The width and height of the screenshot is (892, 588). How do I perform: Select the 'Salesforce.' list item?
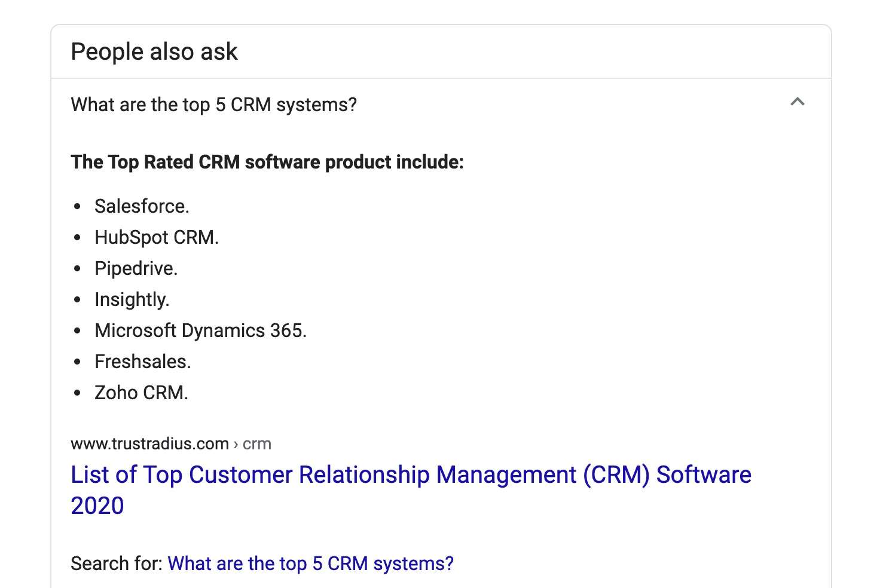142,206
